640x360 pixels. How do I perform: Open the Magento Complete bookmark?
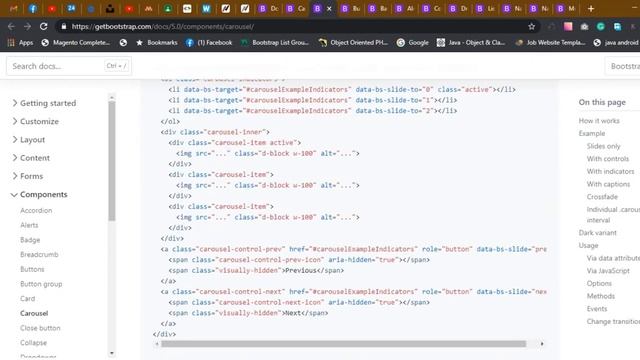click(76, 42)
